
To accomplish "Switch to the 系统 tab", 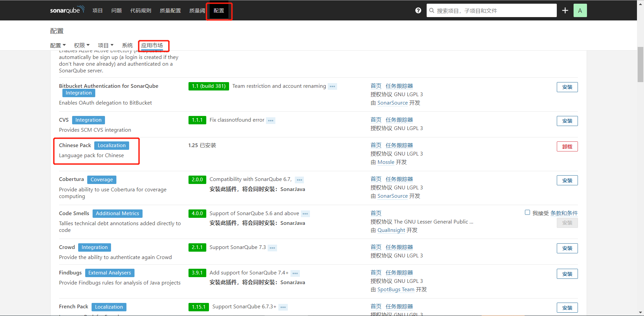I will (x=127, y=45).
